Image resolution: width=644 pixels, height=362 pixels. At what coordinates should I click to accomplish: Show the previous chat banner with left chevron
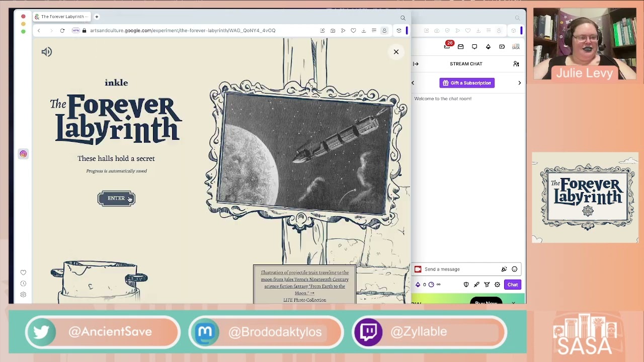(x=413, y=83)
